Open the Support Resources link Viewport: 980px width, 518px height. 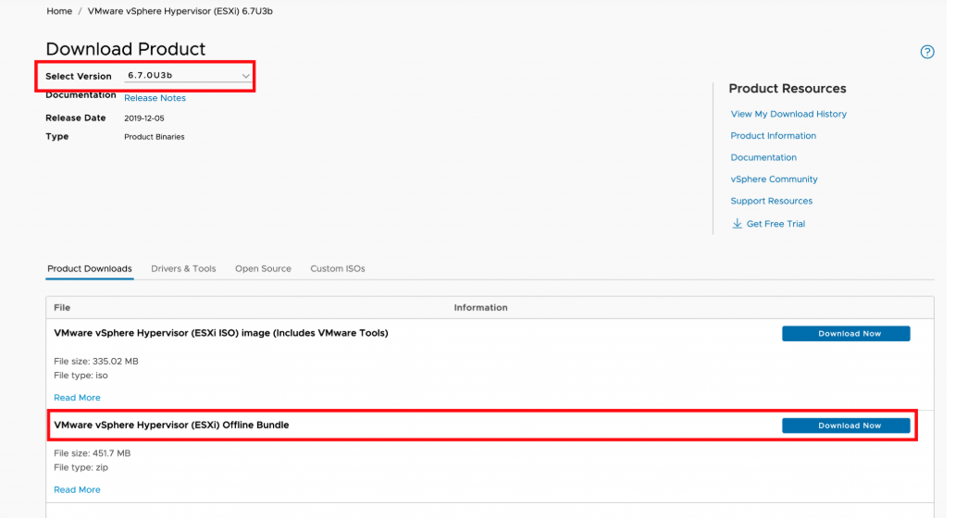[771, 202]
